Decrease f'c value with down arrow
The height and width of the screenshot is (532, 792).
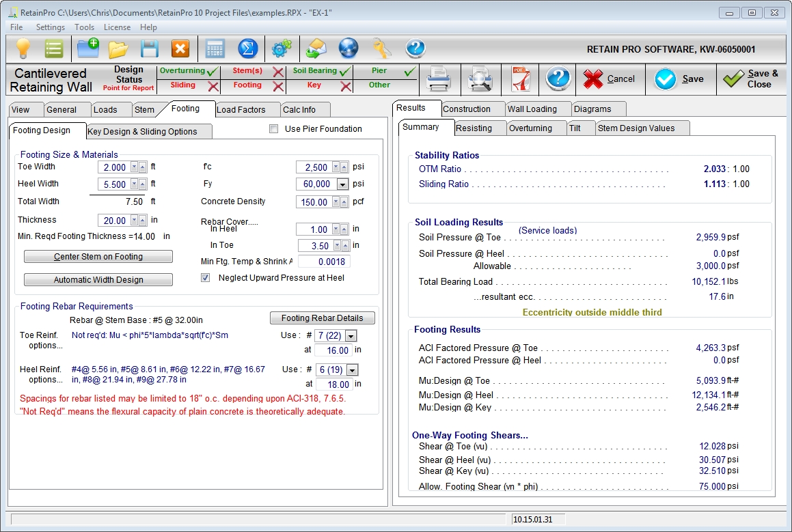(x=336, y=167)
